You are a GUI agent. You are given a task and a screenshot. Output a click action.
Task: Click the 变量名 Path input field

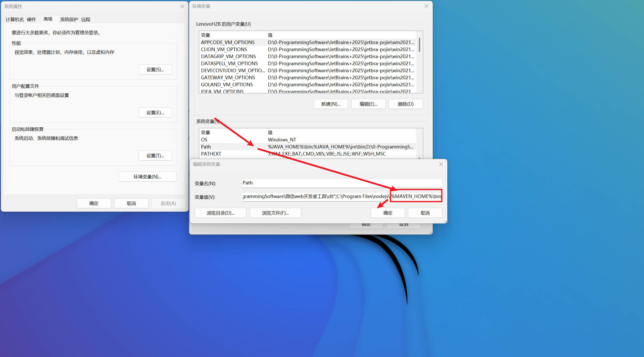342,183
